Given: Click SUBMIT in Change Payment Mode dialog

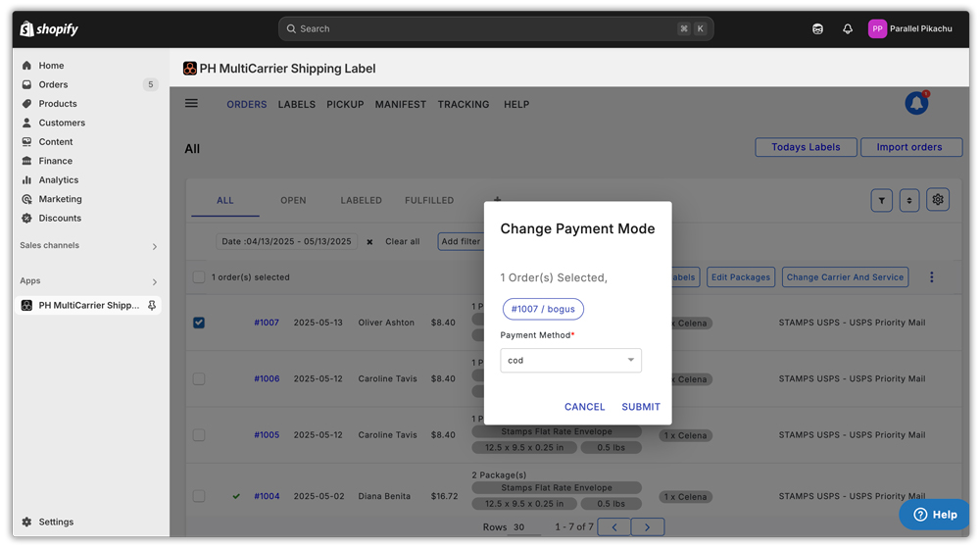Looking at the screenshot, I should coord(641,407).
